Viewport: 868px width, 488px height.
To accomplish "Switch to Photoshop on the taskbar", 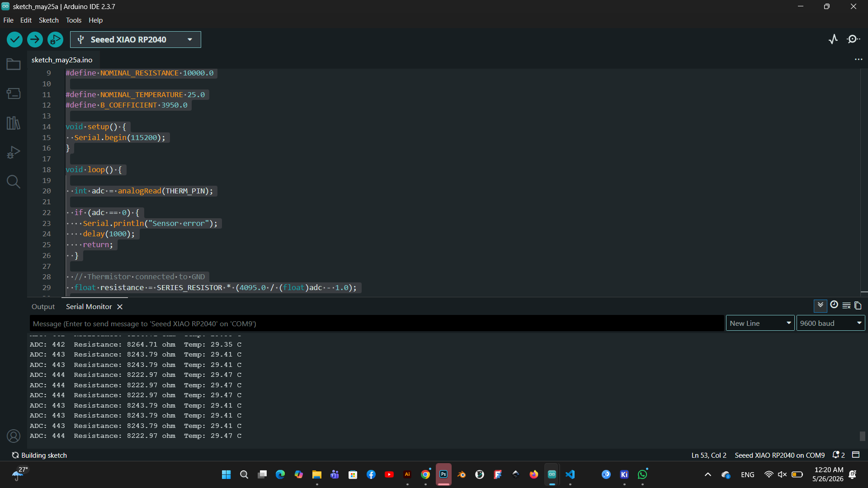I will 443,474.
